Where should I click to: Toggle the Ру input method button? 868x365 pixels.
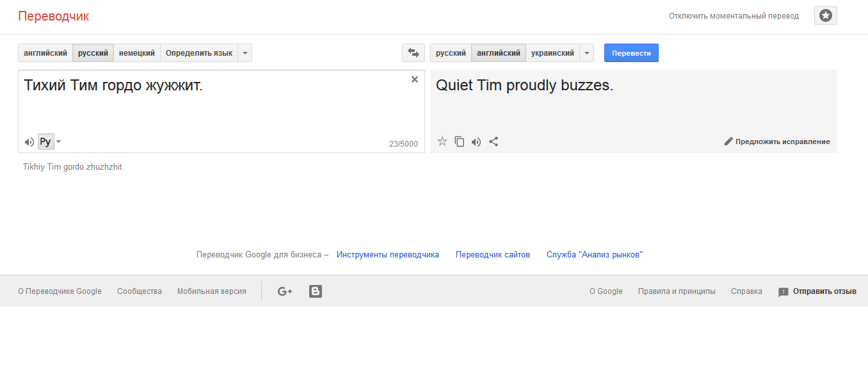45,142
